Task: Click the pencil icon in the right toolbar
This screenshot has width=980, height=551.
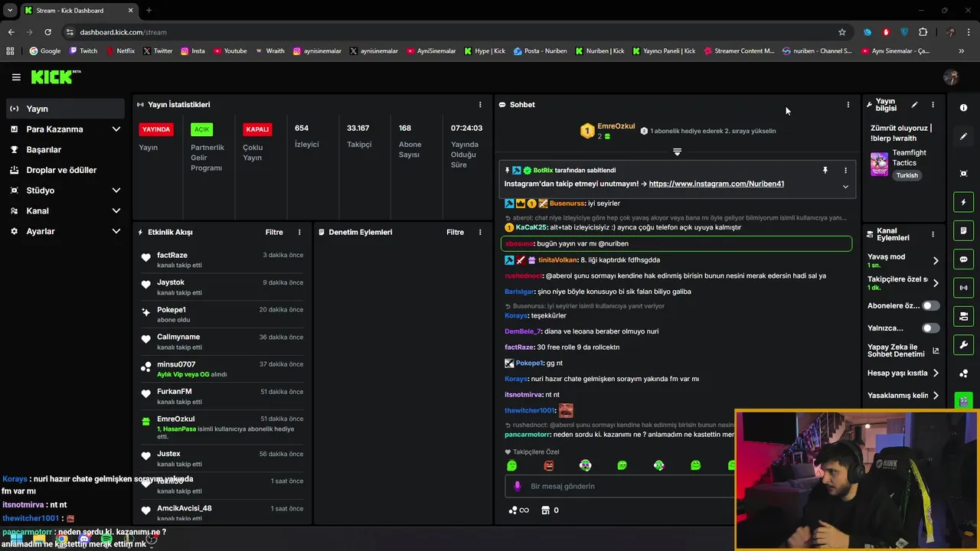Action: point(963,136)
